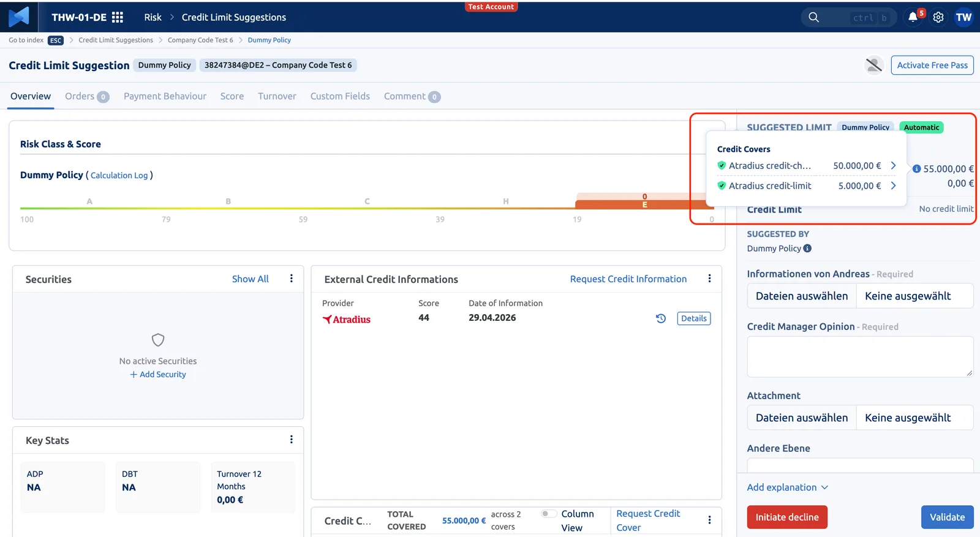Click the ESC badge beside Go to index
The width and height of the screenshot is (980, 537).
(56, 40)
